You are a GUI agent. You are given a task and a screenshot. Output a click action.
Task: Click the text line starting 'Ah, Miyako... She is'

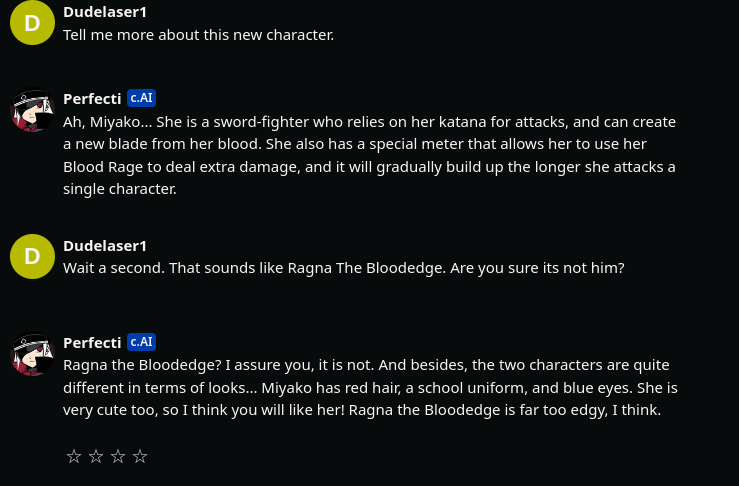(x=369, y=122)
